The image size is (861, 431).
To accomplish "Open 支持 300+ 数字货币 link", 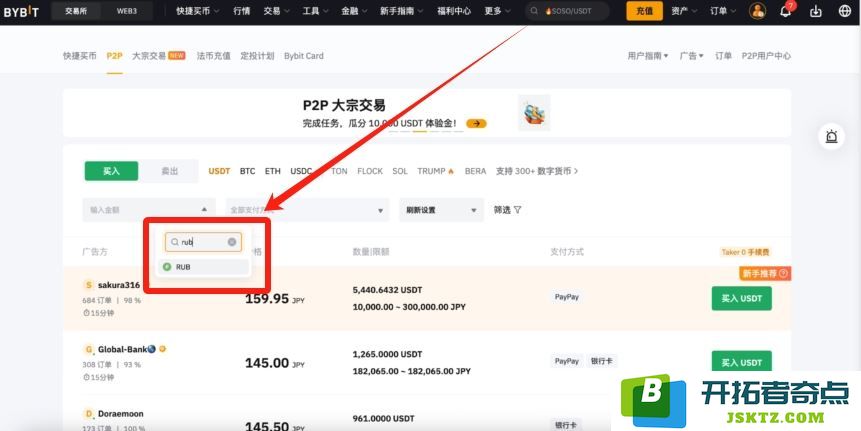I will point(536,171).
